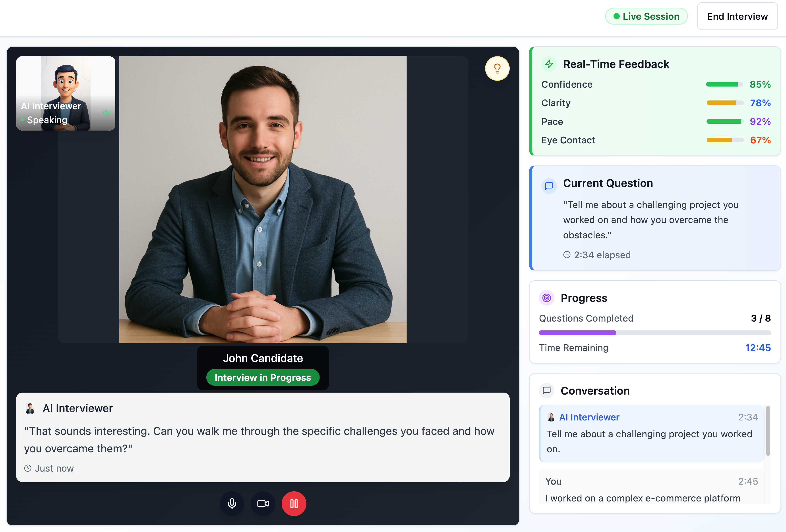Toggle the camera off
This screenshot has width=786, height=532.
263,503
